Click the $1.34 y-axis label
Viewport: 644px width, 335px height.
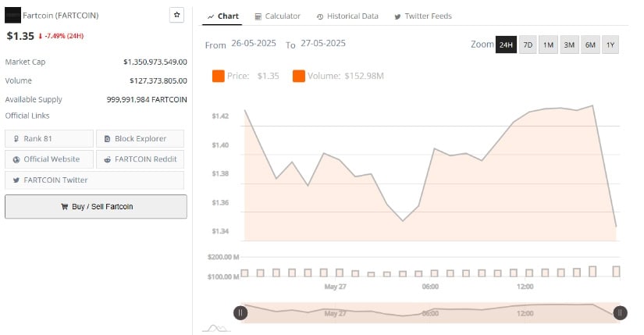point(220,231)
